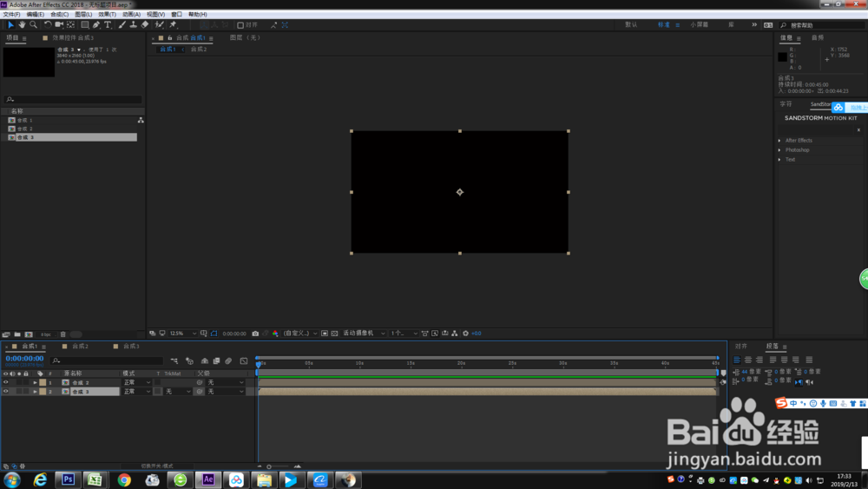Image resolution: width=868 pixels, height=489 pixels.
Task: Select the Unified Camera tool
Action: click(x=59, y=25)
